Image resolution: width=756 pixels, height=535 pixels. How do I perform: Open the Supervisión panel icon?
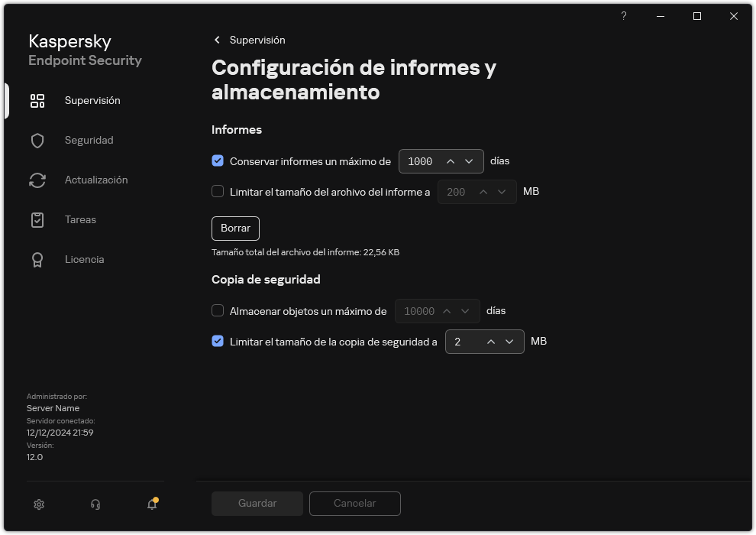pyautogui.click(x=37, y=100)
